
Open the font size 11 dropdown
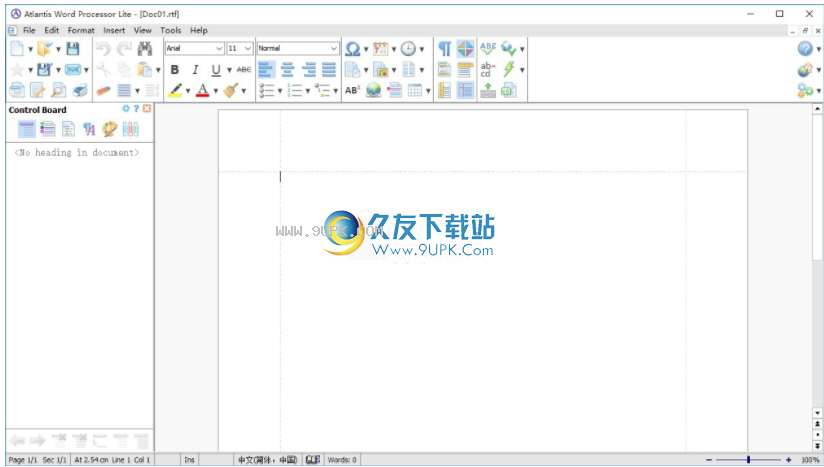pyautogui.click(x=248, y=48)
